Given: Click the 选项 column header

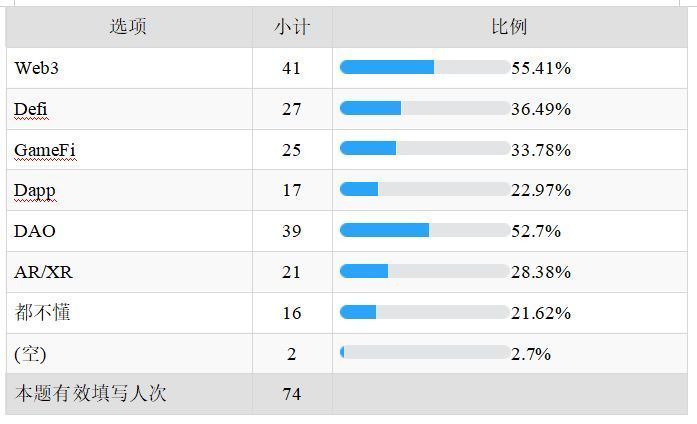Looking at the screenshot, I should click(x=128, y=27).
